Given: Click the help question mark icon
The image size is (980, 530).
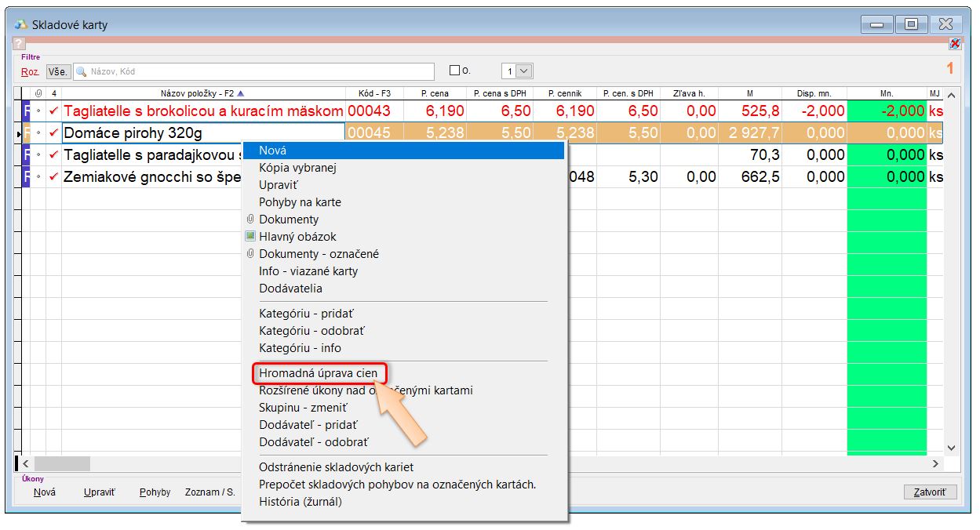Looking at the screenshot, I should click(20, 44).
